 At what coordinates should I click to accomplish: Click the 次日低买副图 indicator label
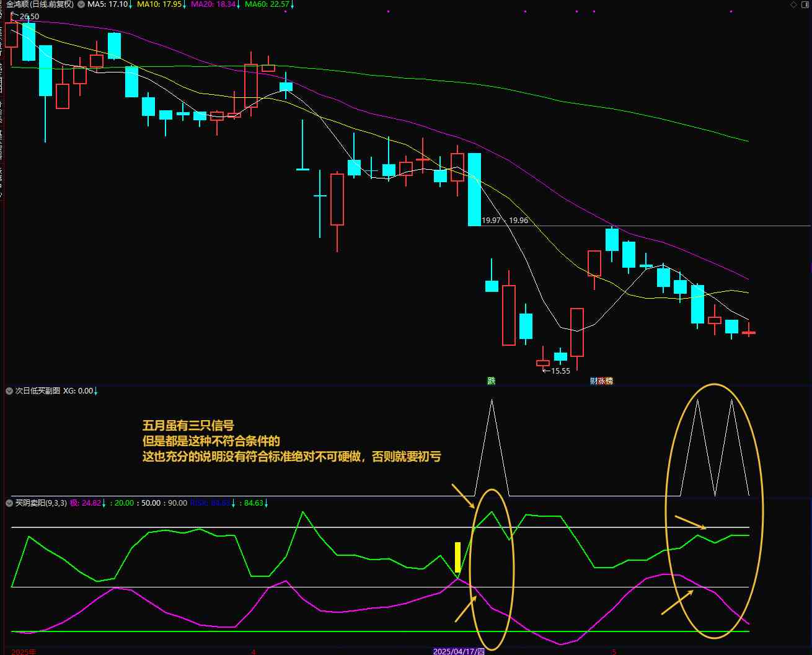pos(38,391)
